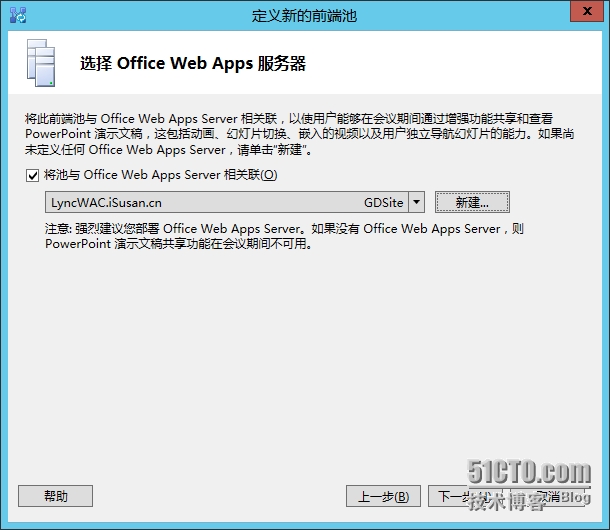Viewport: 610px width, 530px height.
Task: Open the Office Web Apps server dropdown arrow
Action: (416, 202)
